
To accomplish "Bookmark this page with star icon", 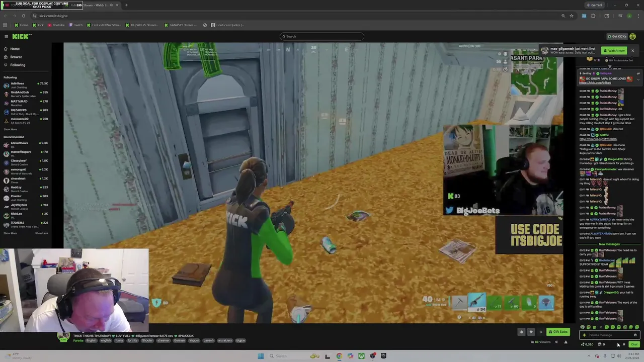I will pos(572,16).
